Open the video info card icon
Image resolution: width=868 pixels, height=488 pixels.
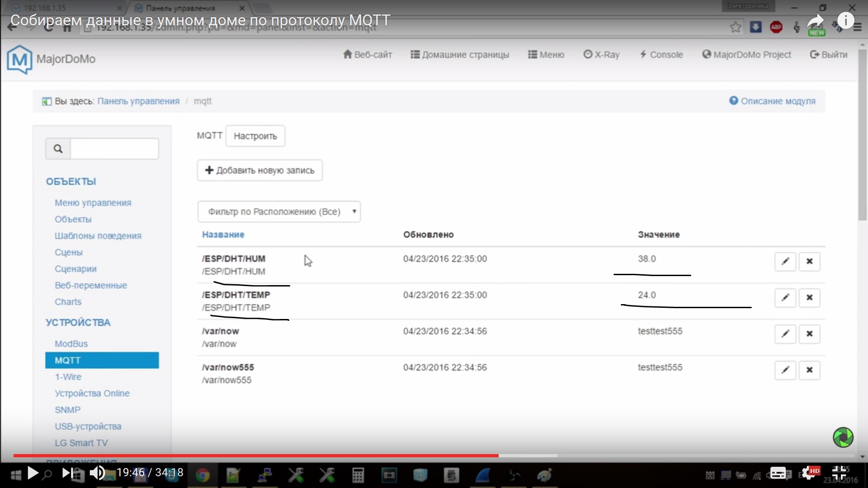pyautogui.click(x=845, y=21)
